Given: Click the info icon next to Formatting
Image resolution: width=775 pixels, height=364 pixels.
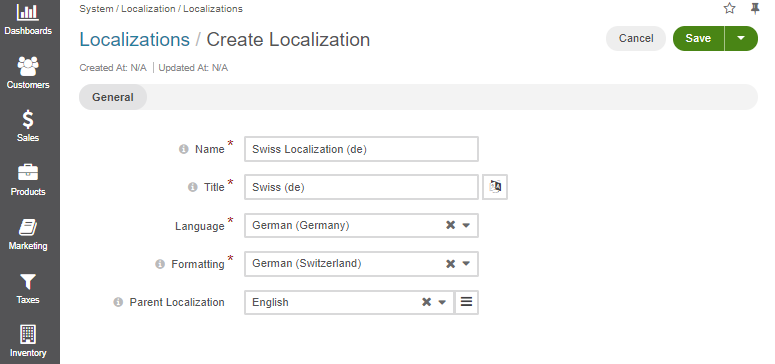Looking at the screenshot, I should 160,264.
